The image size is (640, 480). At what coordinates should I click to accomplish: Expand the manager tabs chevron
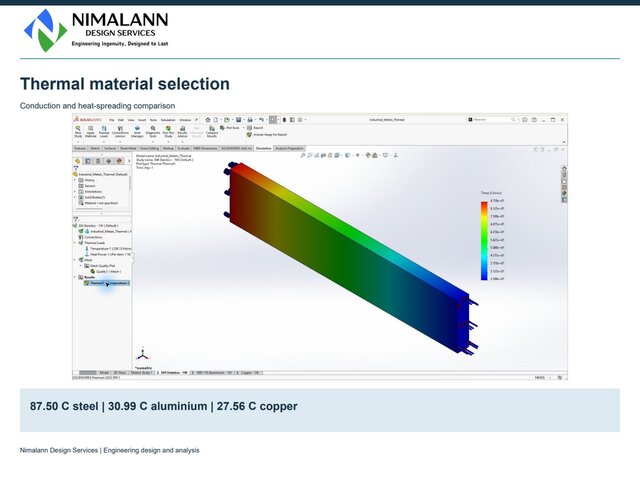click(x=129, y=161)
